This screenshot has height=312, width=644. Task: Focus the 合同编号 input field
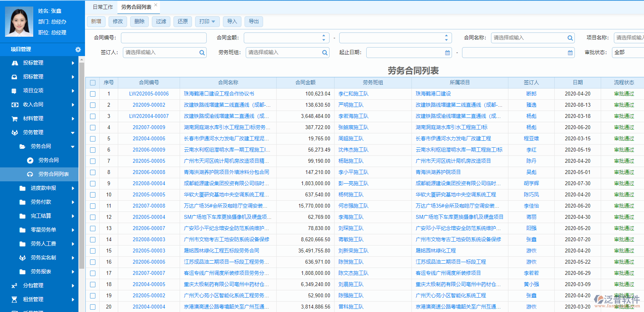coord(164,38)
